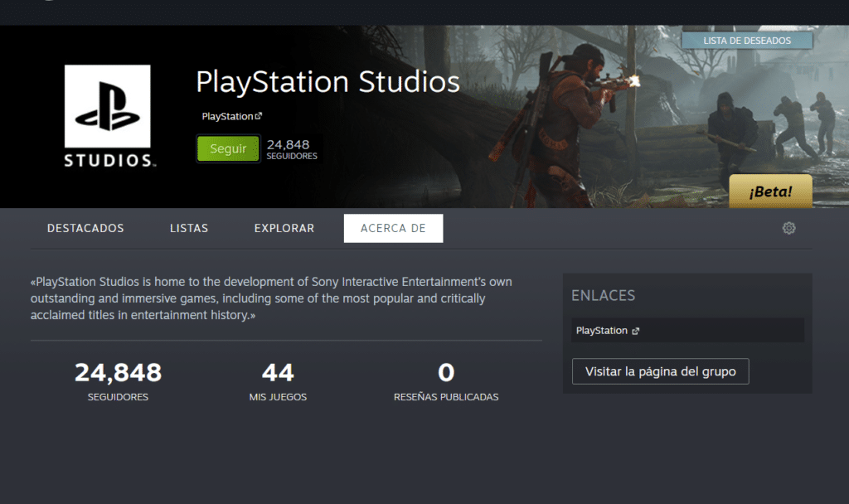Click the follower count beside Seguir

(x=292, y=149)
